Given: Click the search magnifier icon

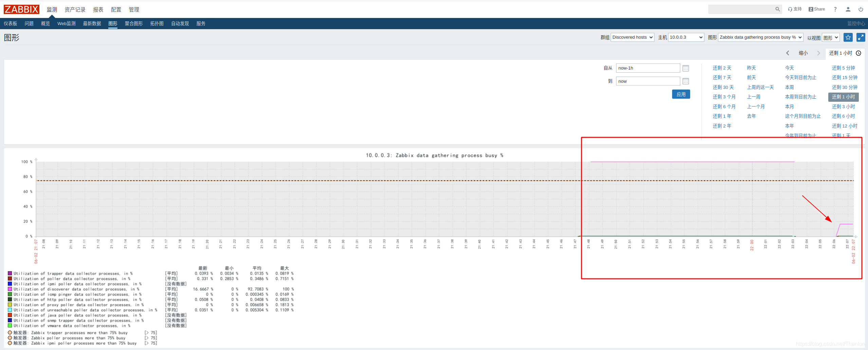Looking at the screenshot, I should pos(777,9).
